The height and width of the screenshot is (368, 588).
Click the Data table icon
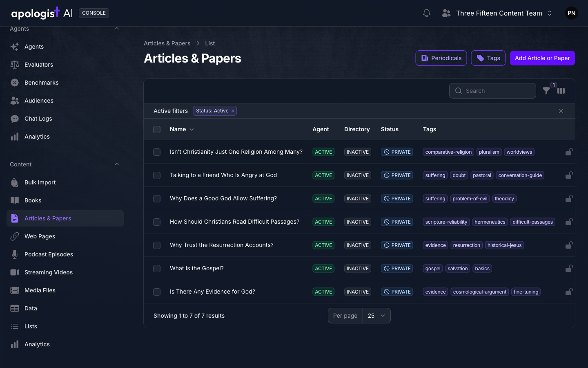click(15, 308)
